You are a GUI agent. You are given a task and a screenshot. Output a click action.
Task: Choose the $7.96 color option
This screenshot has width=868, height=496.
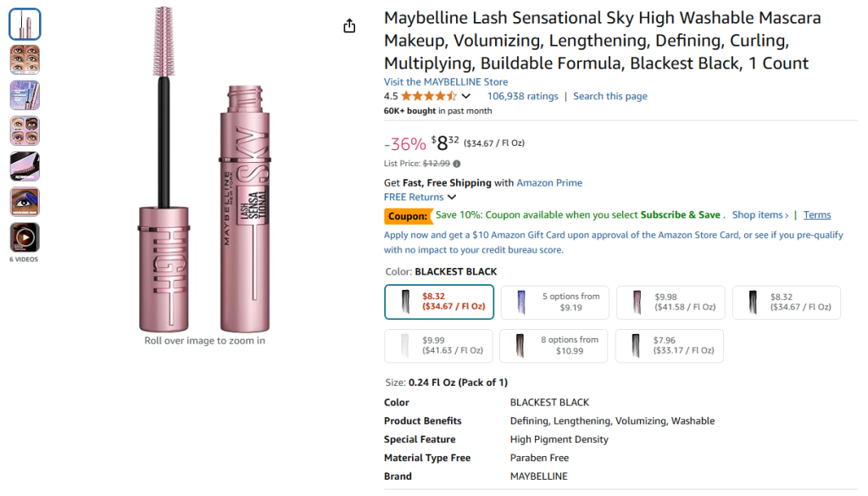click(670, 346)
